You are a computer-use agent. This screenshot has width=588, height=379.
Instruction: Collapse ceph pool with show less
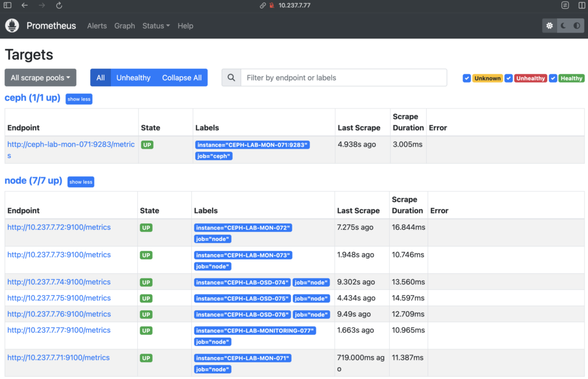tap(79, 99)
